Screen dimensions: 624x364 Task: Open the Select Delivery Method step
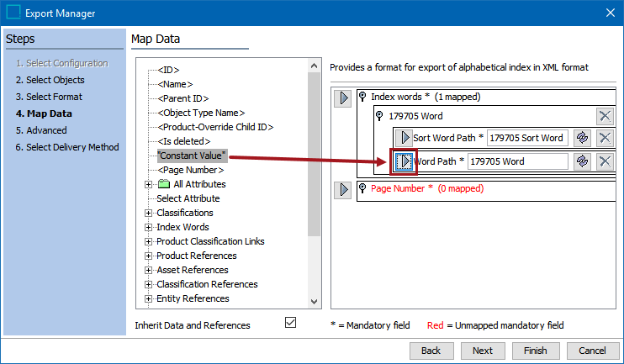coord(66,147)
